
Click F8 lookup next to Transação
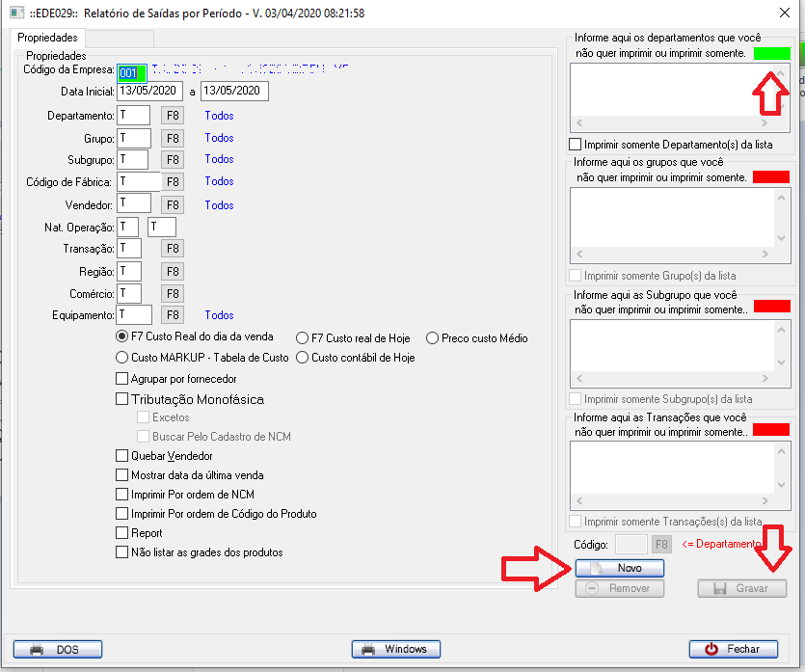[173, 249]
